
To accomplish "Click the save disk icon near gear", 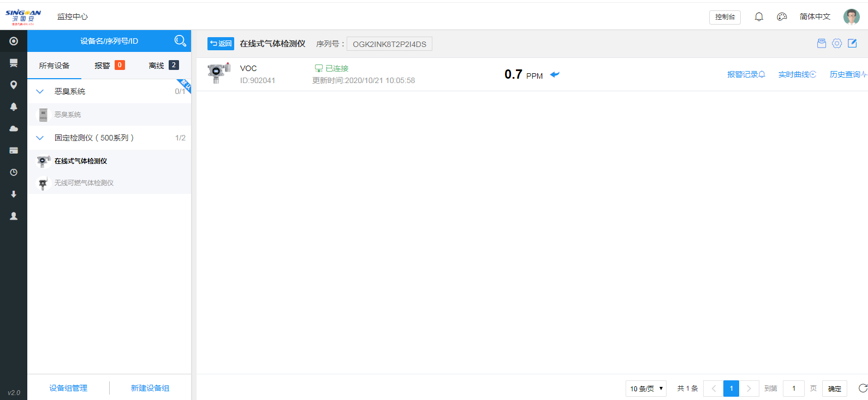I will coord(822,44).
